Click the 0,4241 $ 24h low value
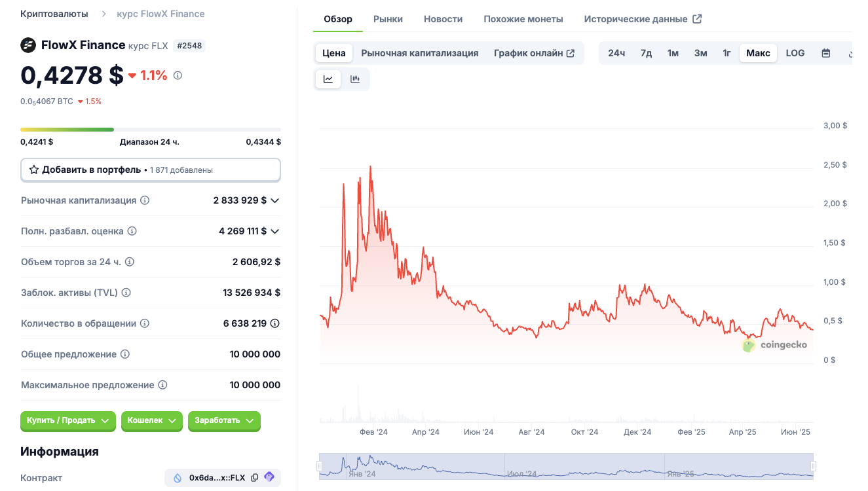Viewport: 868px width, 491px height. point(37,141)
